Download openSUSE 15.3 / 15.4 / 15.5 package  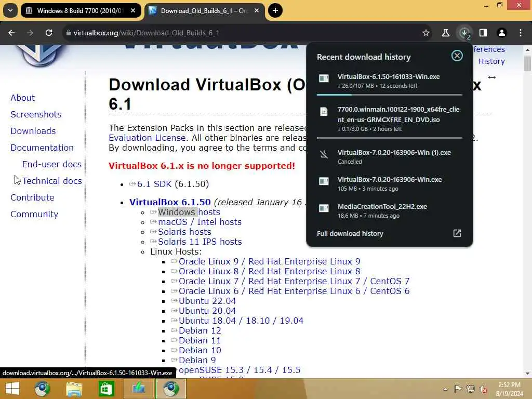coord(240,370)
